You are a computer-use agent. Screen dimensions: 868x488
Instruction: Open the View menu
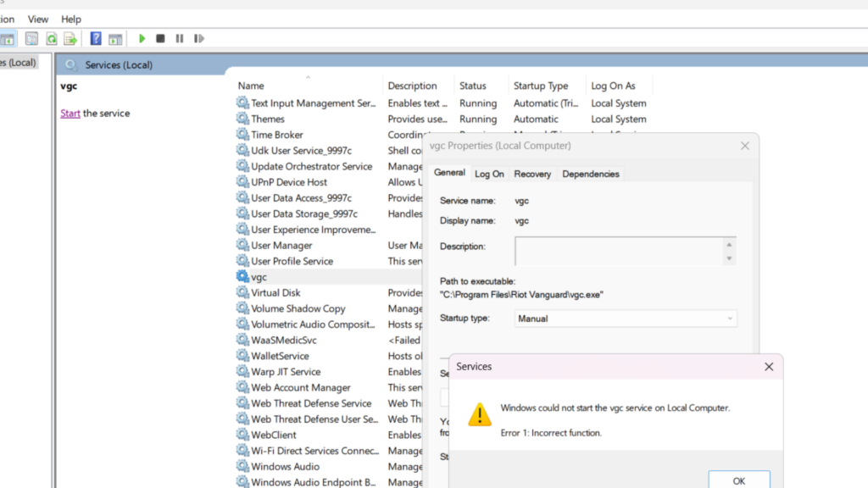point(38,19)
